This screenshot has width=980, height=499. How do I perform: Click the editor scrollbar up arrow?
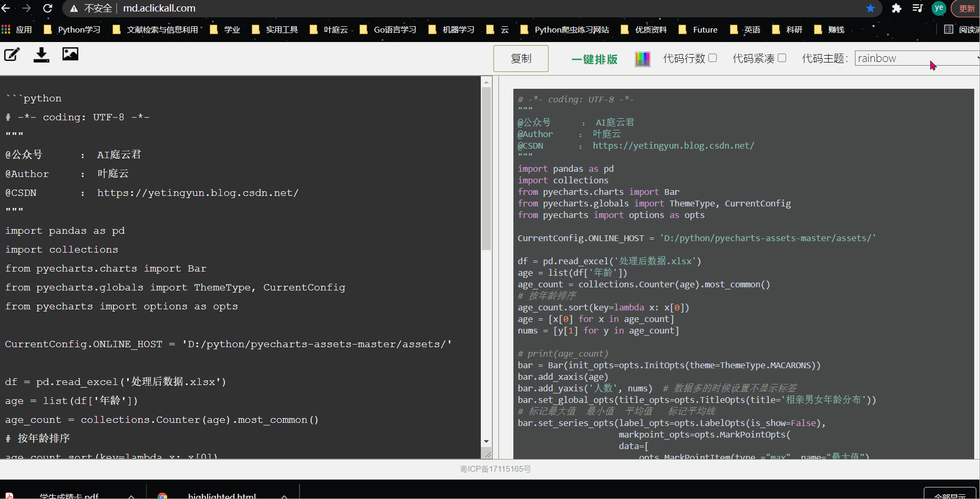point(486,82)
